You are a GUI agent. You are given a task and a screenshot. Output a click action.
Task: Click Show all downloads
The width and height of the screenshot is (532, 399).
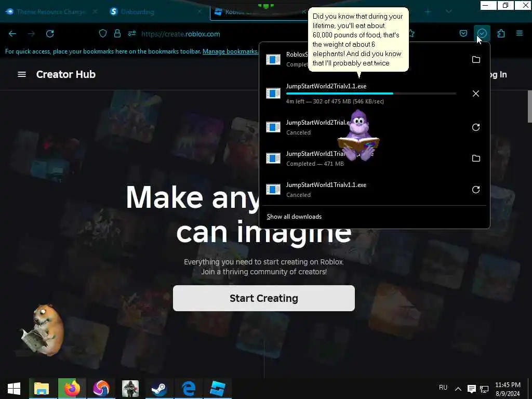tap(294, 217)
